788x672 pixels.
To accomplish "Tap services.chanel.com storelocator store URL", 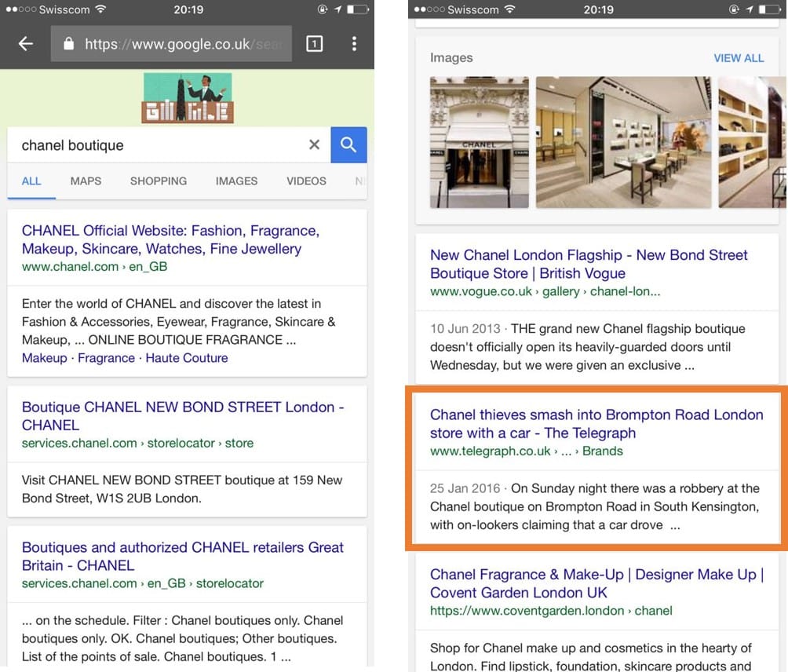I will (137, 443).
